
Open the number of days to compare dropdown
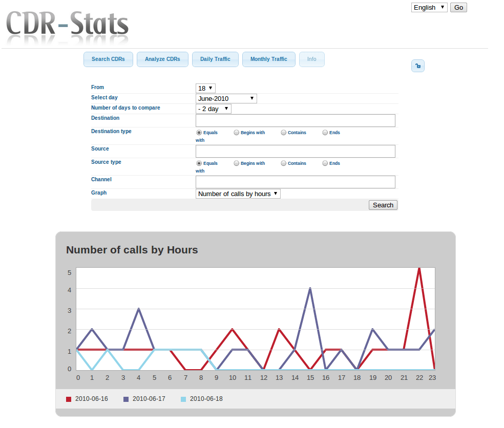213,109
